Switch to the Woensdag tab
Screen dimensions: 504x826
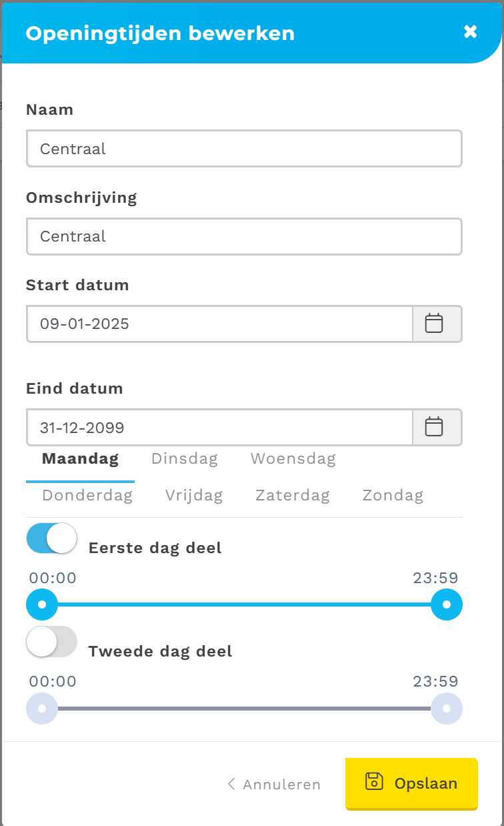coord(293,459)
